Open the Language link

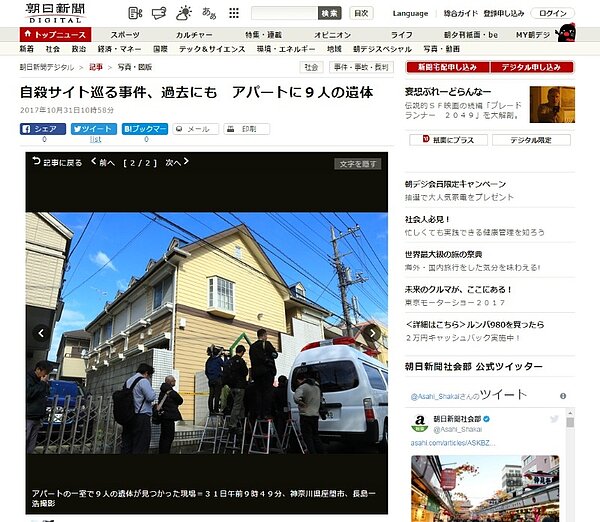point(410,13)
